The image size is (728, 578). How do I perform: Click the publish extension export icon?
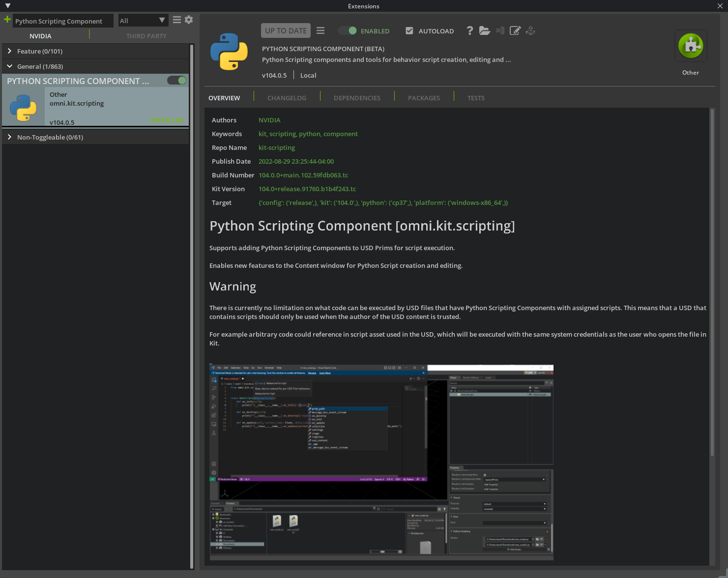pos(530,31)
